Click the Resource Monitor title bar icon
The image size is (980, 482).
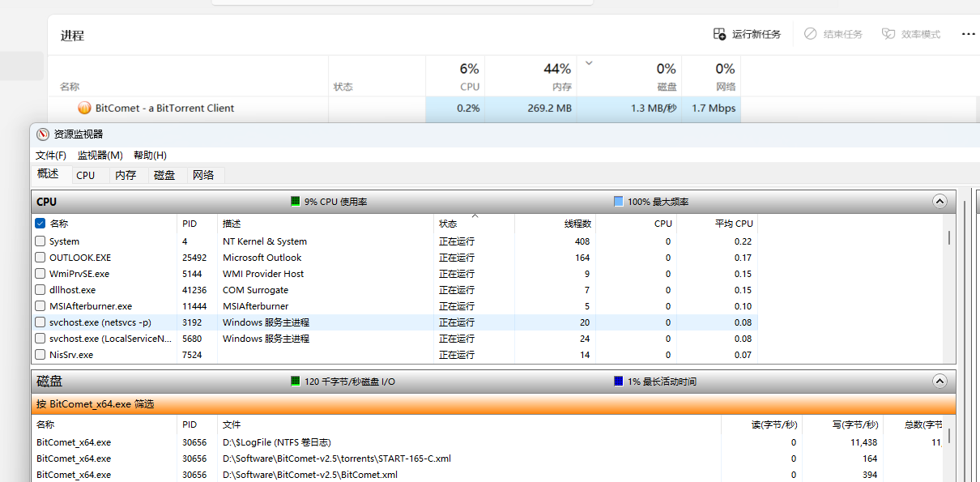click(x=43, y=134)
